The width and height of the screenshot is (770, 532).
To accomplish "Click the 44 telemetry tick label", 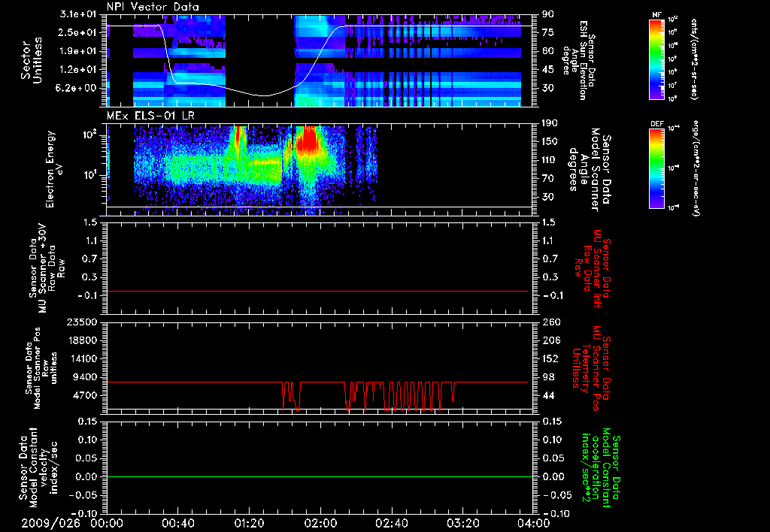I will coord(548,395).
